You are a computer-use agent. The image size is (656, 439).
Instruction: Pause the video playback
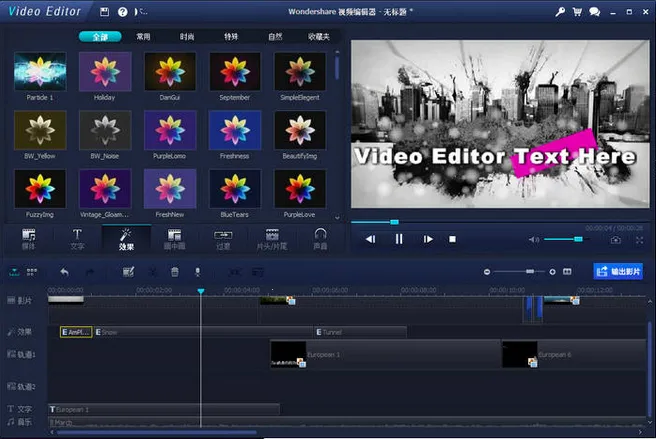pos(399,239)
